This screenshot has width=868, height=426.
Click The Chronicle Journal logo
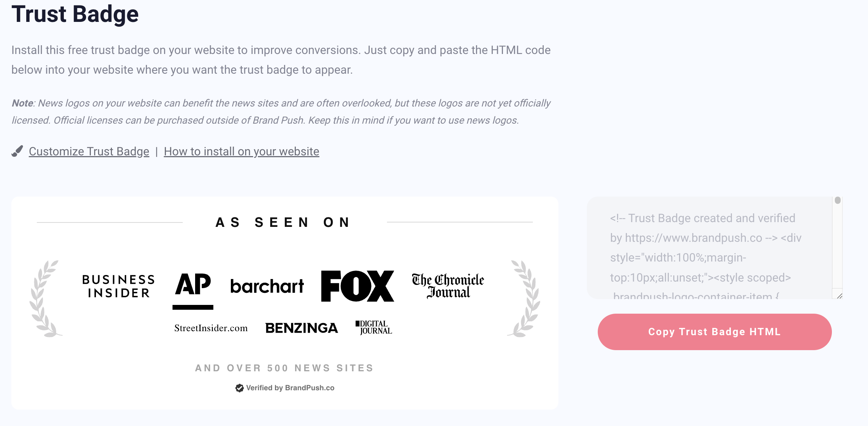[448, 286]
